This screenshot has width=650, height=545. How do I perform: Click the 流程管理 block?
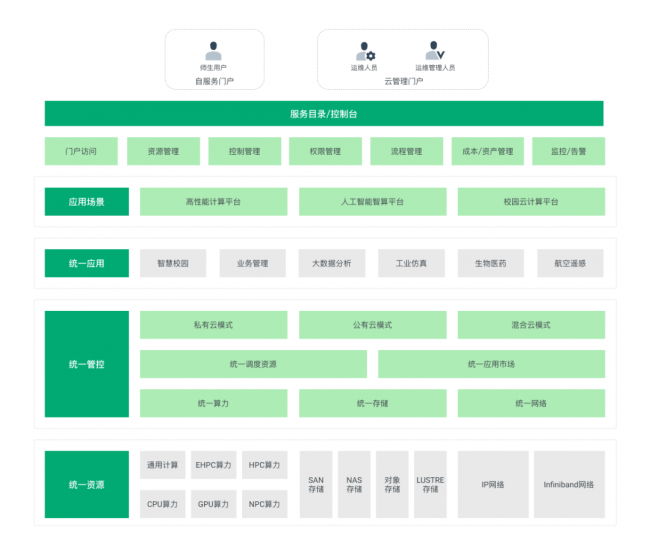(x=407, y=151)
